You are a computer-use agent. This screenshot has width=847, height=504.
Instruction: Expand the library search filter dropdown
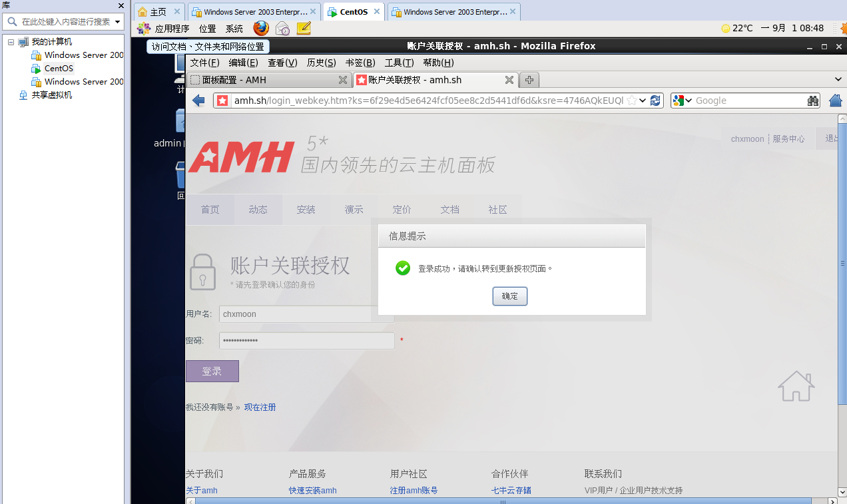pos(118,22)
